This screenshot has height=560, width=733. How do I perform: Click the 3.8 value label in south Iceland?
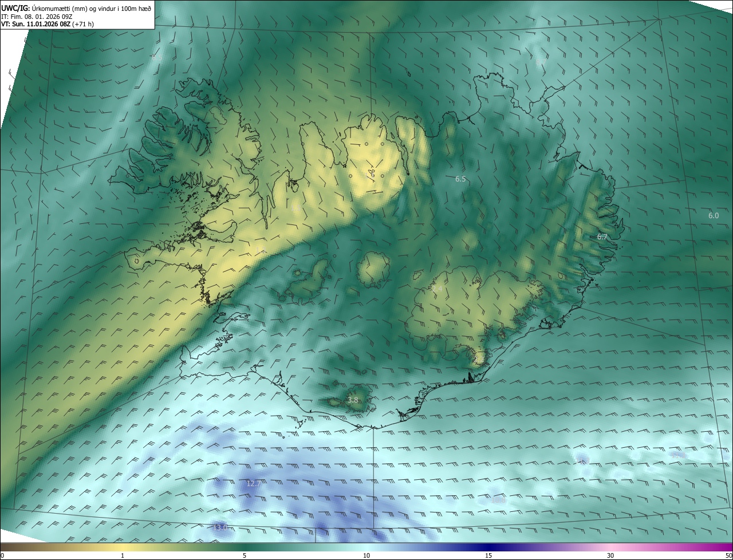(x=353, y=400)
